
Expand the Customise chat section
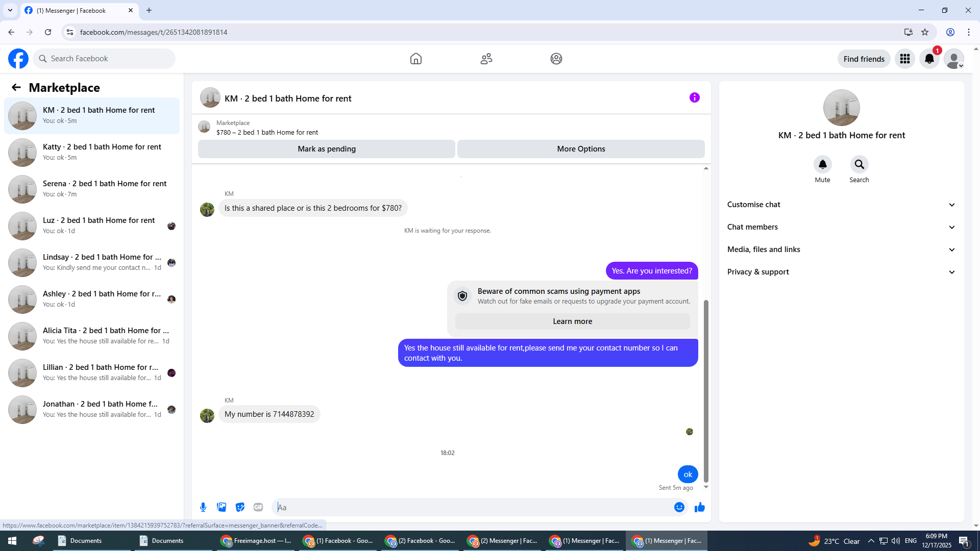pos(841,205)
